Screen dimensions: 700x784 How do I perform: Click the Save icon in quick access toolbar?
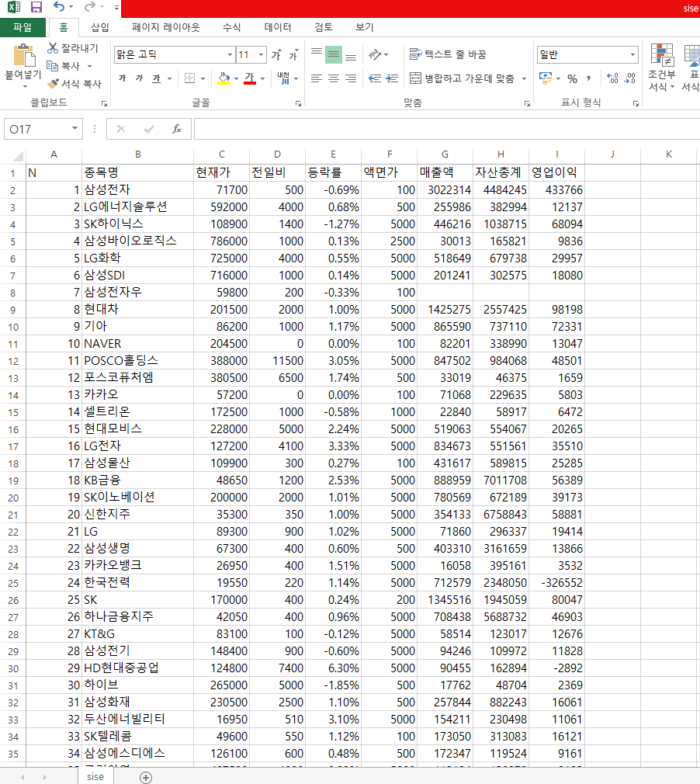tap(36, 7)
